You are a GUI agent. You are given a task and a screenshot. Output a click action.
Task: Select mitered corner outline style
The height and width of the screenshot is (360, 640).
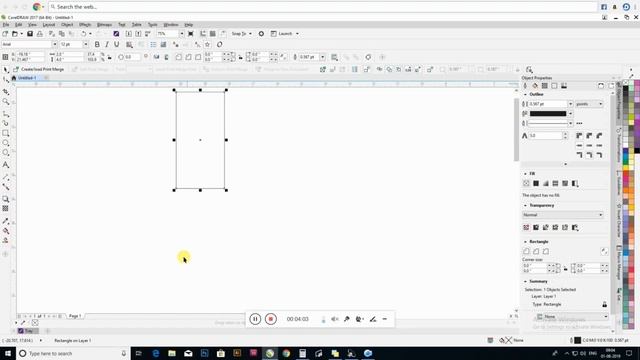point(579,136)
